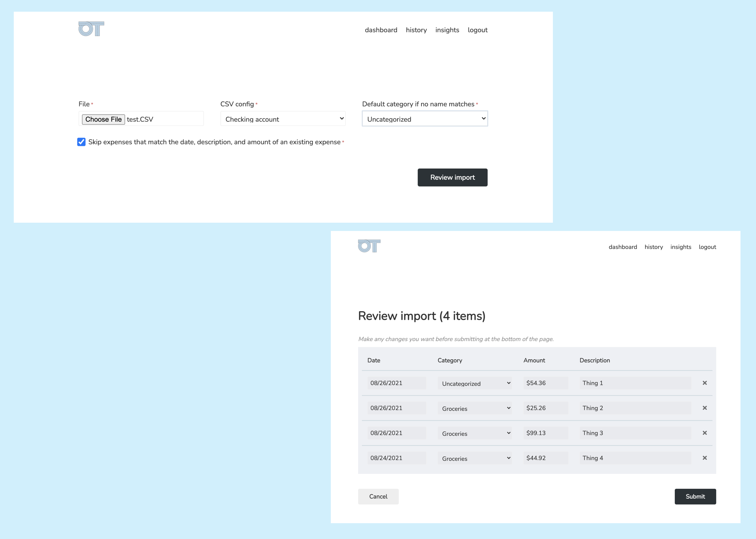This screenshot has height=539, width=756.
Task: Click the Choose File input button
Action: [x=103, y=119]
